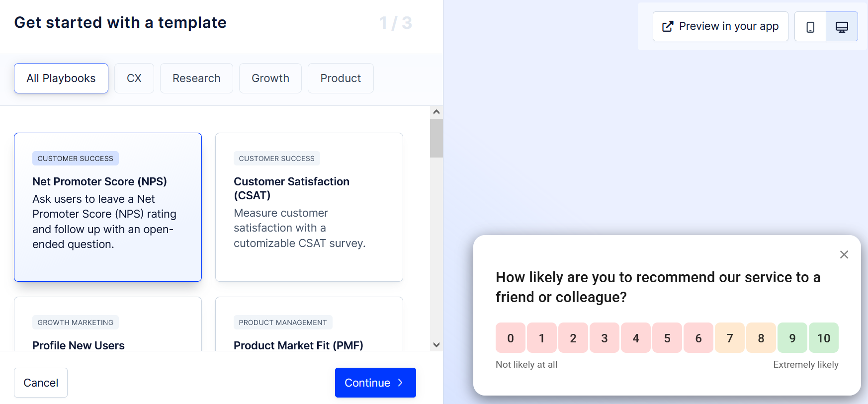Viewport: 868px width, 404px height.
Task: View the Product playbooks
Action: click(x=340, y=78)
